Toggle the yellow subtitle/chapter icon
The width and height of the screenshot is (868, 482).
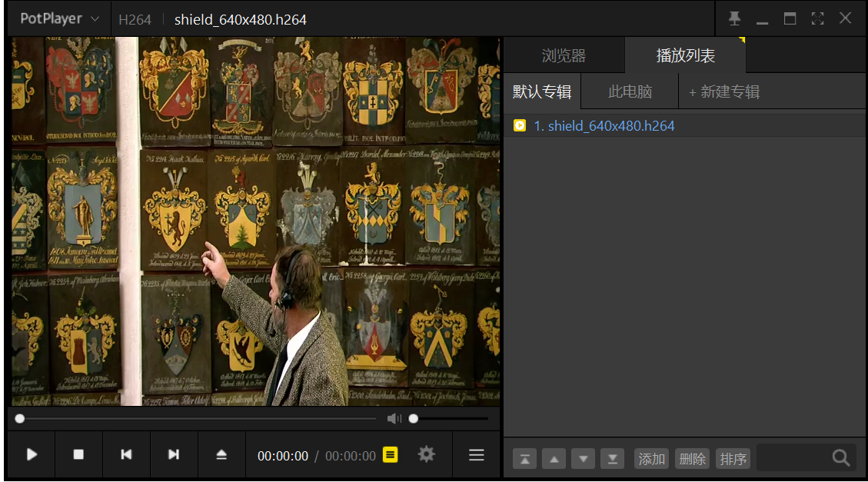(x=391, y=455)
